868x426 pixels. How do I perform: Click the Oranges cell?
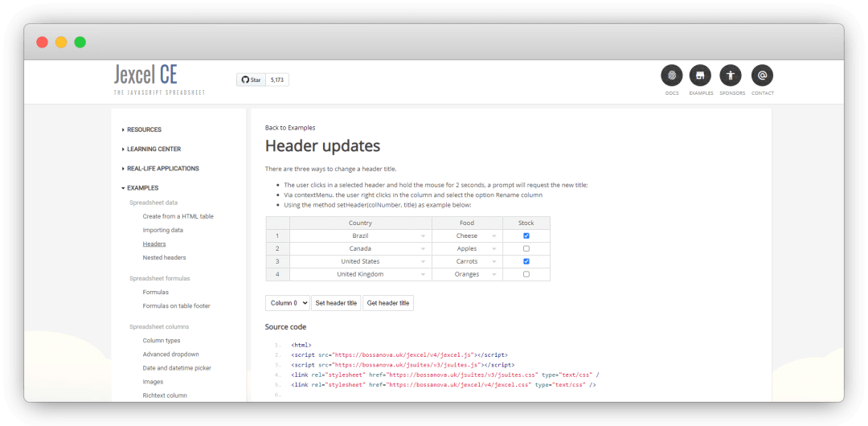tap(467, 274)
